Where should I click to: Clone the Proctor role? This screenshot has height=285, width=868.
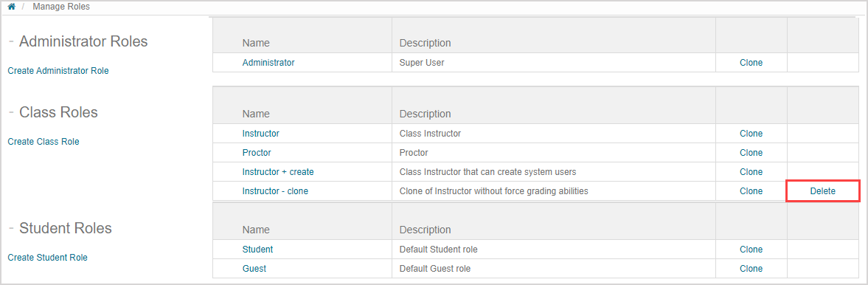coord(751,153)
